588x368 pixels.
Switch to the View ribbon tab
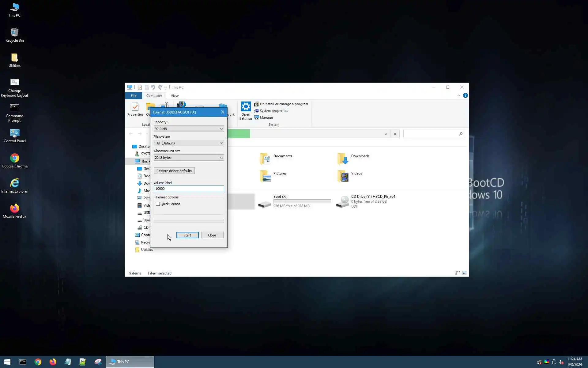click(175, 96)
